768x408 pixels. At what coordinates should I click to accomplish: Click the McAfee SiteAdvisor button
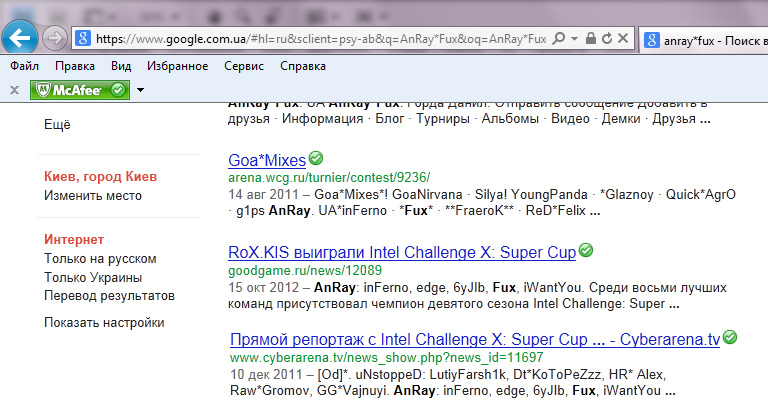point(80,90)
